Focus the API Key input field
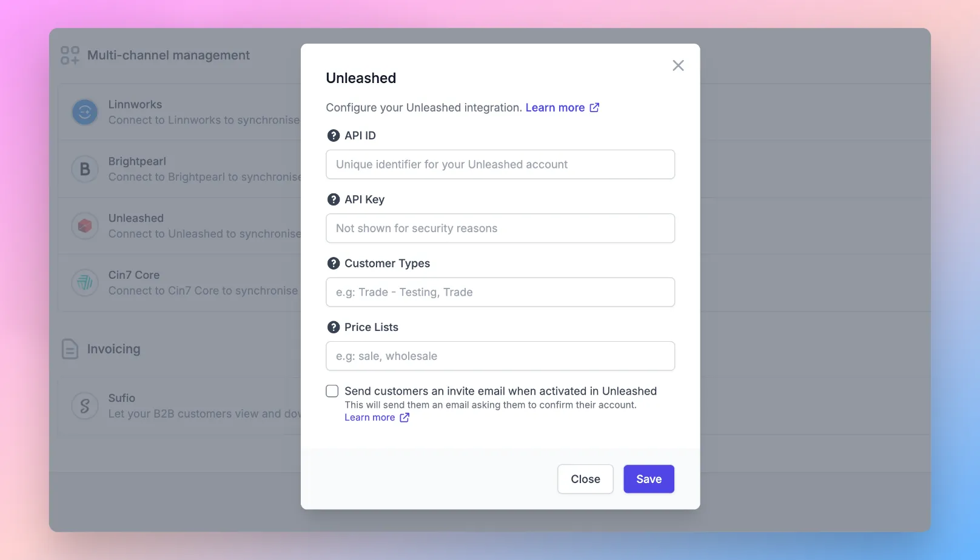980x560 pixels. tap(500, 228)
